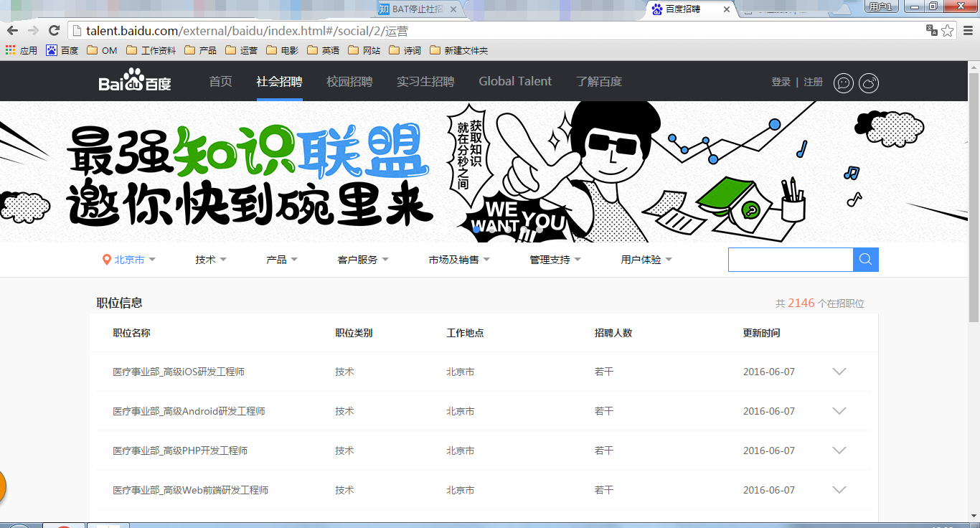Open 校园招聘 navigation item

tap(349, 81)
